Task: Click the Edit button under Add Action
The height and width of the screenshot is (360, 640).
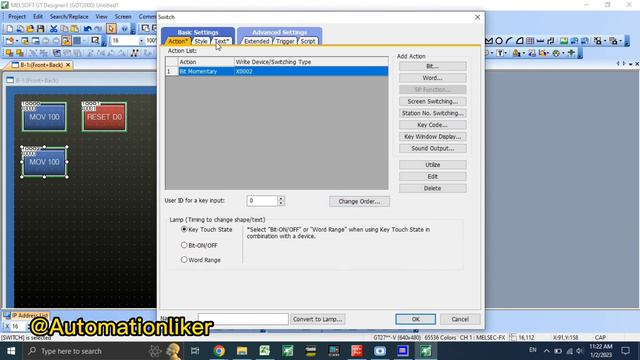Action: tap(433, 177)
